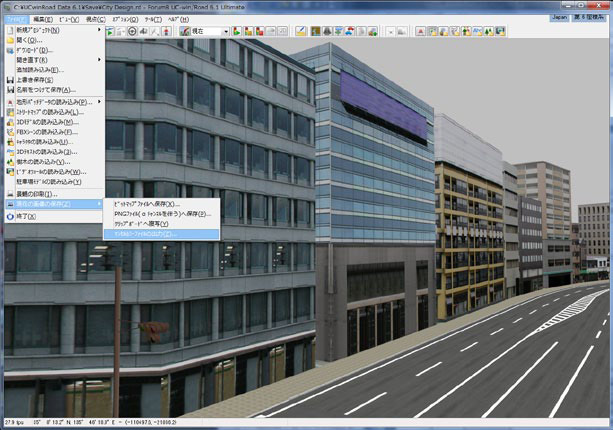613x430 pixels.
Task: Click the FBX scene load icon in toolbar
Action: click(455, 31)
